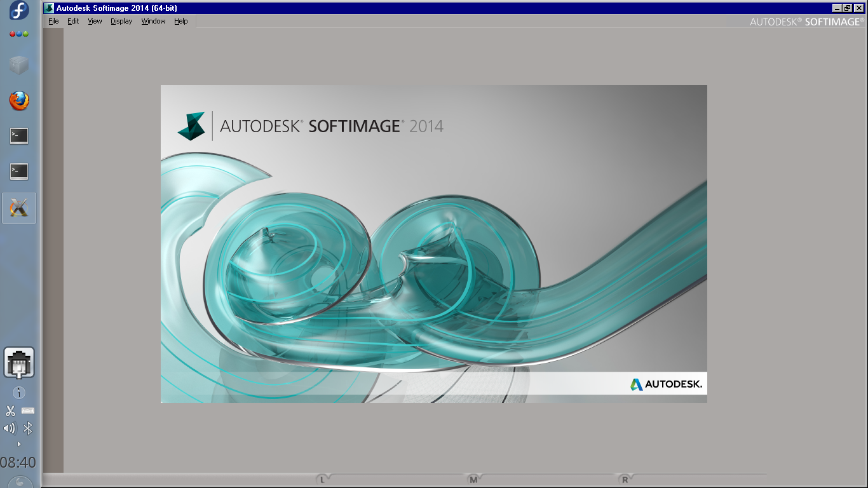
Task: Click the keyboard layout tray icon
Action: [x=28, y=410]
